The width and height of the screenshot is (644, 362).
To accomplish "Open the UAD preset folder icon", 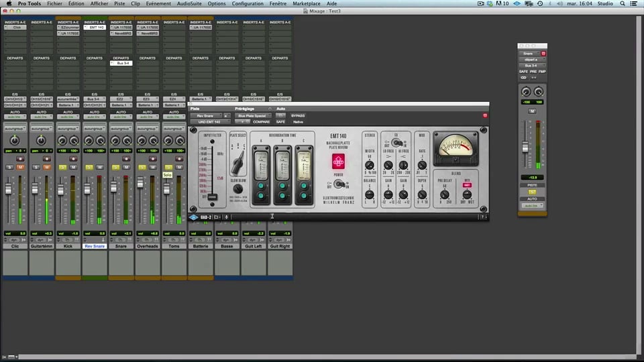I will (217, 217).
